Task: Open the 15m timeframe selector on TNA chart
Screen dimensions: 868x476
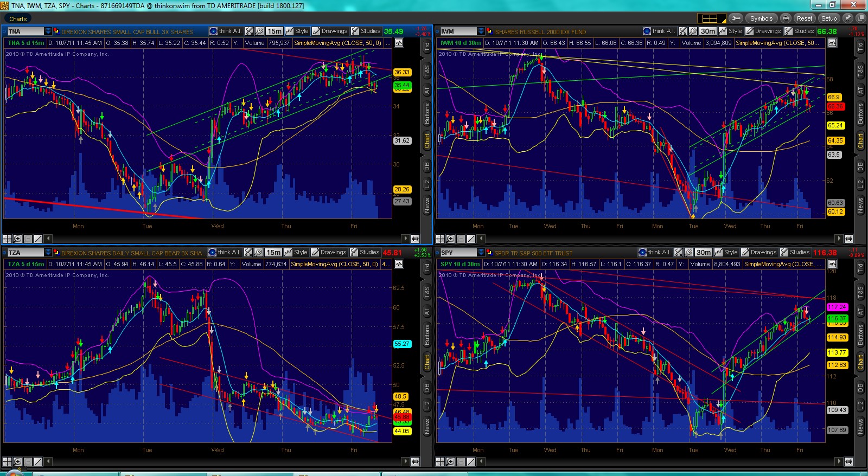Action: [x=275, y=31]
